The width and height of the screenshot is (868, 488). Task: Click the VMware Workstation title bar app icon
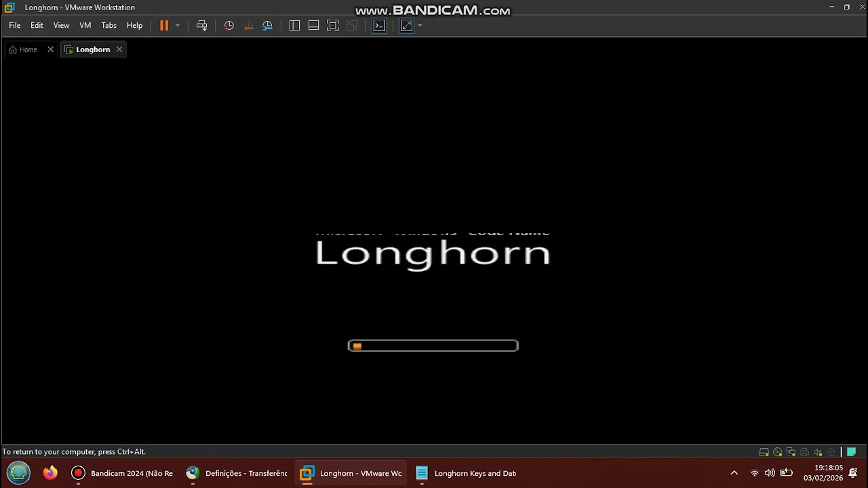click(x=9, y=7)
